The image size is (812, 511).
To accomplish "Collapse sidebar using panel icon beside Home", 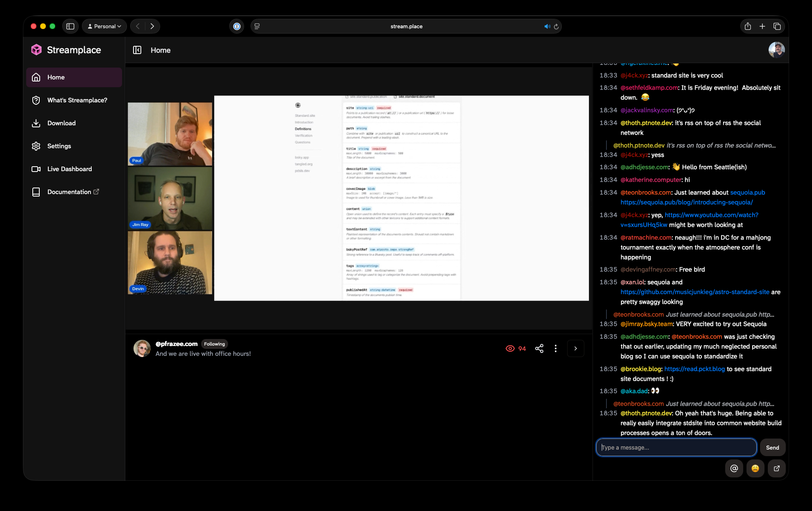I will click(137, 50).
